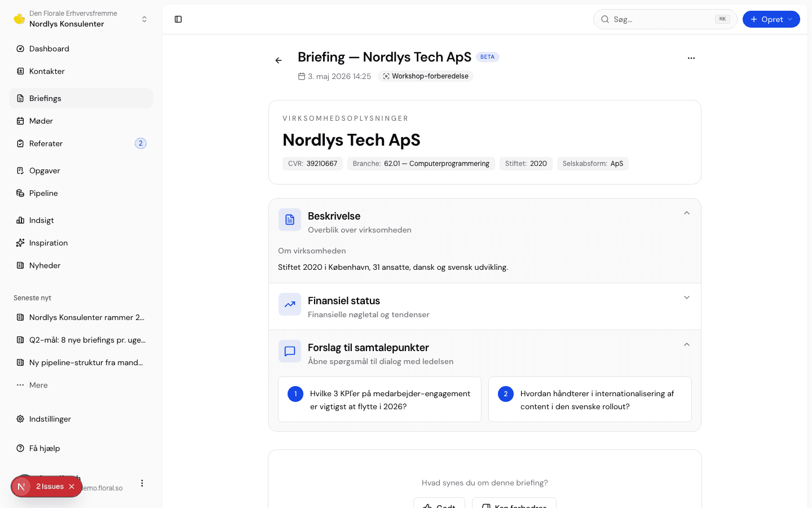This screenshot has height=508, width=812.
Task: Open the three-dot briefing options menu
Action: tap(691, 58)
